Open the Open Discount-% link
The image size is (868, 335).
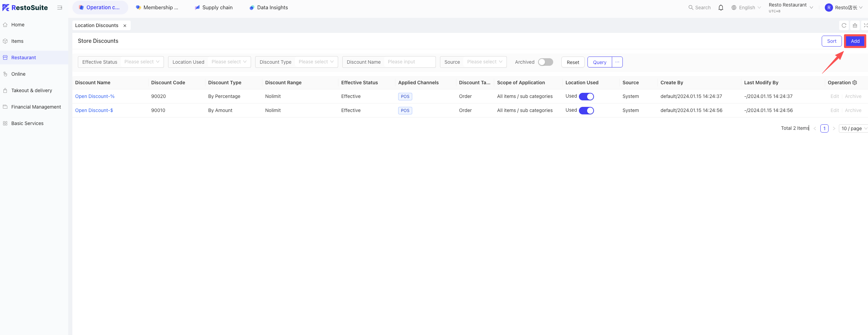pyautogui.click(x=95, y=96)
